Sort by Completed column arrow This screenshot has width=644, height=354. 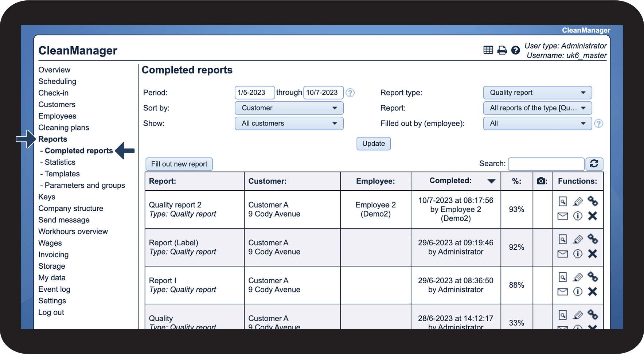coord(491,181)
